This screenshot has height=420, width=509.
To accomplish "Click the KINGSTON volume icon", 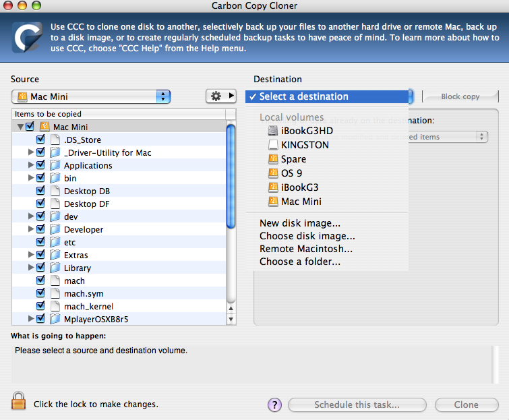I will tap(273, 145).
